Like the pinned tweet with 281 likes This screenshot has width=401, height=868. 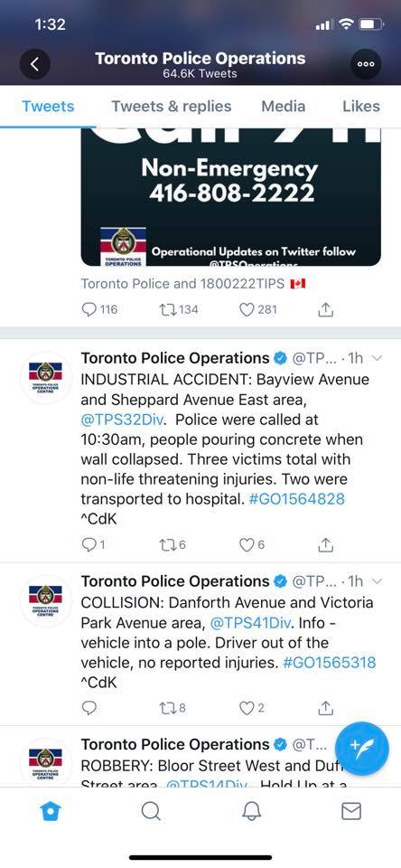258,309
